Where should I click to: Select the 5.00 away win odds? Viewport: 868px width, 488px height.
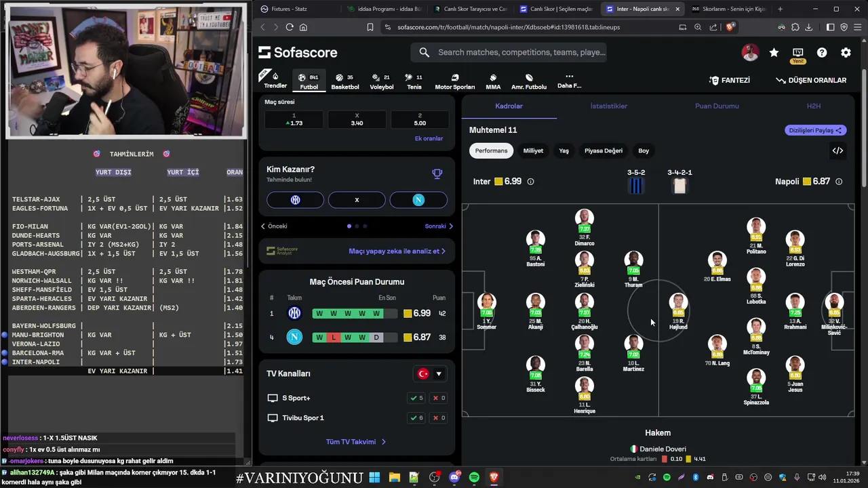click(x=420, y=119)
